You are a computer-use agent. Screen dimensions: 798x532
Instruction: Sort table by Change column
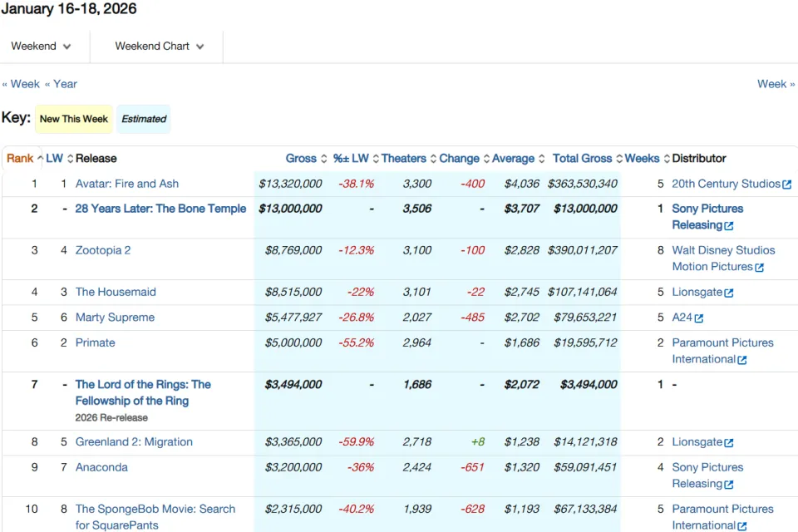coord(464,158)
